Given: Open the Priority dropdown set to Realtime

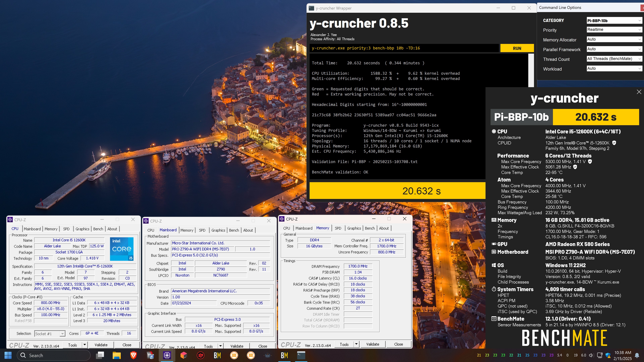Looking at the screenshot, I should click(614, 29).
